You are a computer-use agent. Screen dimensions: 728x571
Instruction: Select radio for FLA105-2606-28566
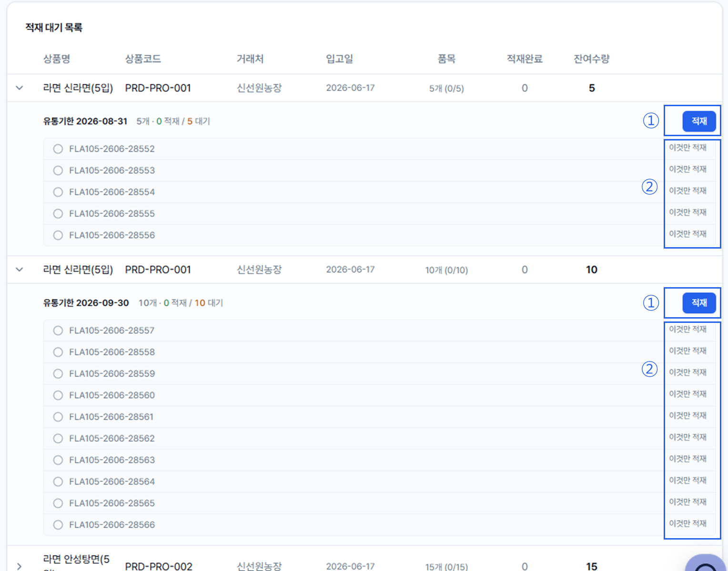click(58, 525)
